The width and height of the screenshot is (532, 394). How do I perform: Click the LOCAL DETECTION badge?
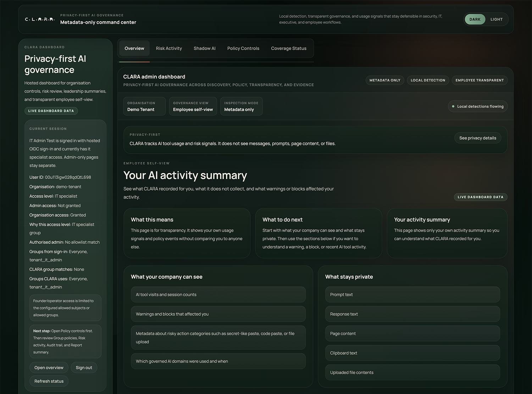point(428,80)
